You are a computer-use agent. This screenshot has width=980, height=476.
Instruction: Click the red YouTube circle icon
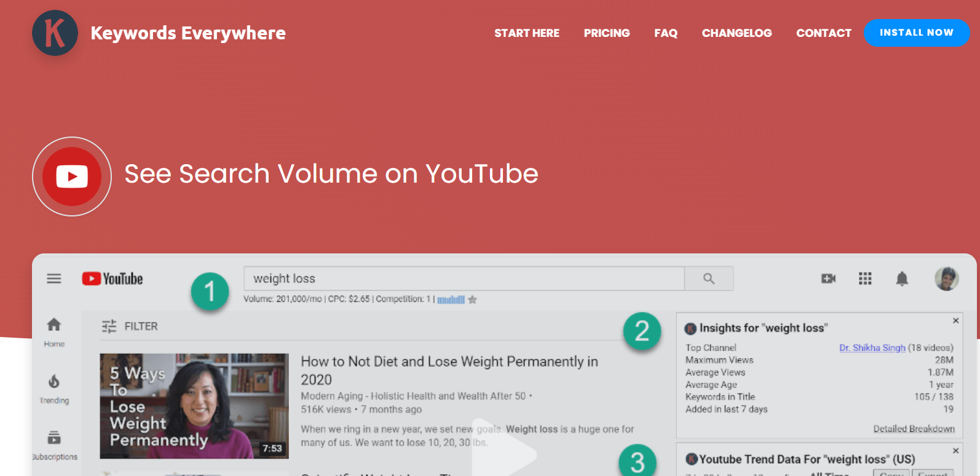coord(72,177)
